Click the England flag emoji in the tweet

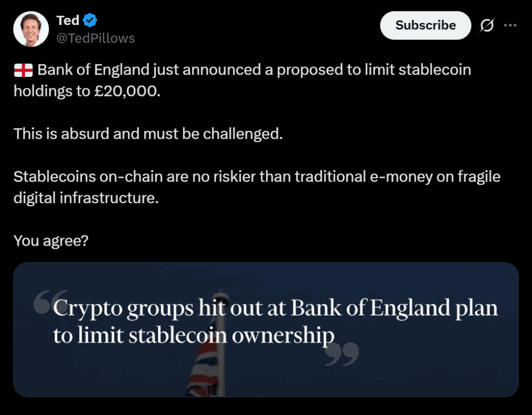(x=23, y=70)
